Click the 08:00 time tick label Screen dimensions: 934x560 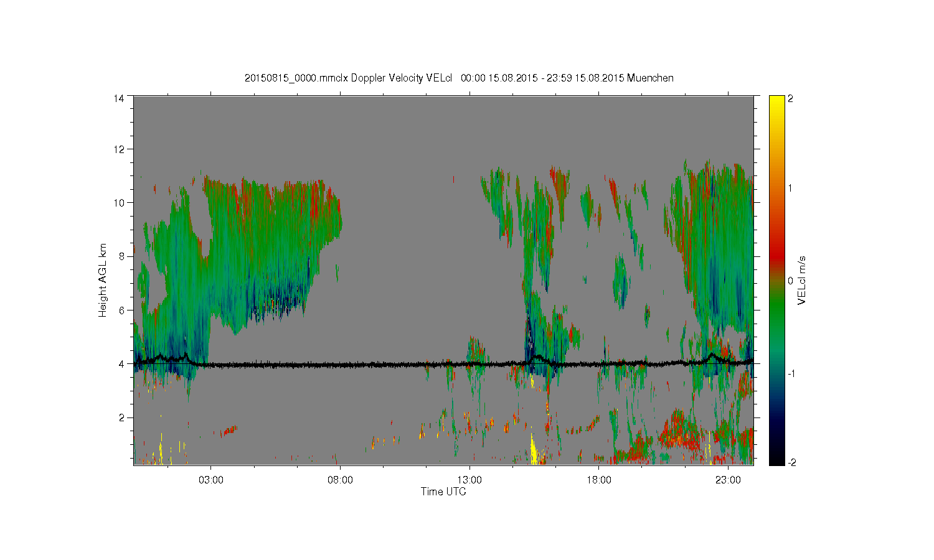click(340, 480)
